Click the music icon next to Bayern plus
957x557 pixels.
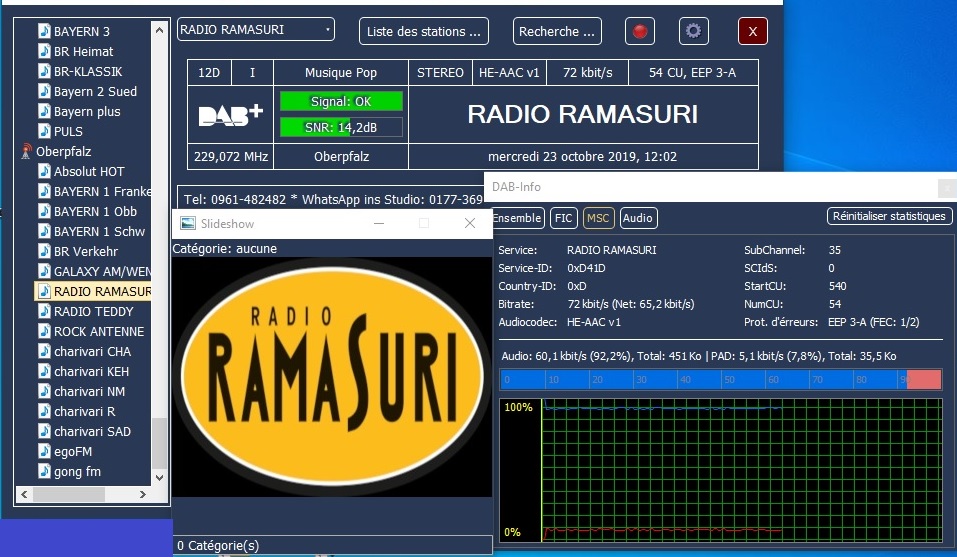44,111
